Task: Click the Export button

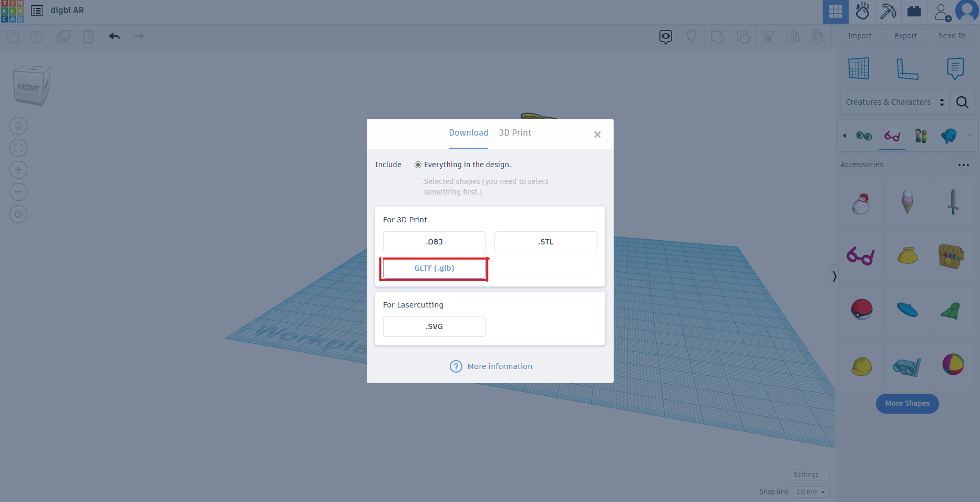Action: click(x=906, y=36)
